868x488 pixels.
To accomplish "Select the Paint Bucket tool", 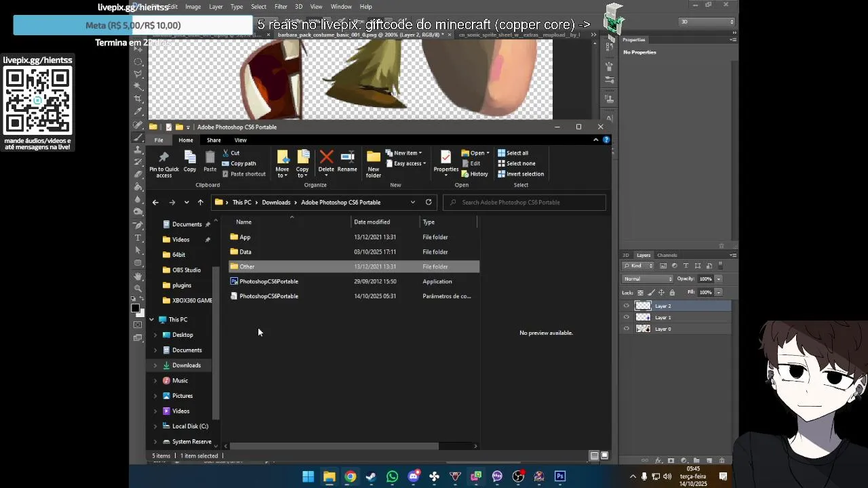I will (x=138, y=188).
